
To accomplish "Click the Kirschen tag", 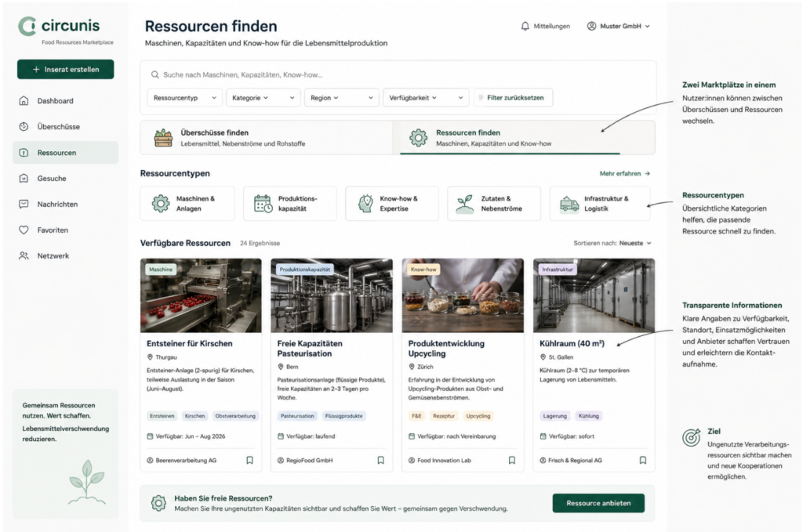I will pos(194,416).
